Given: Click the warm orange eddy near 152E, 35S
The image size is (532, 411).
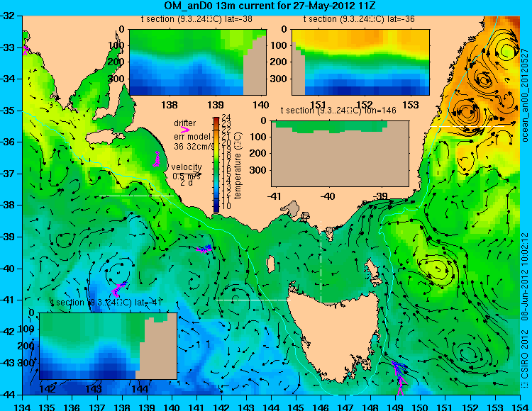Looking at the screenshot, I should tap(467, 112).
